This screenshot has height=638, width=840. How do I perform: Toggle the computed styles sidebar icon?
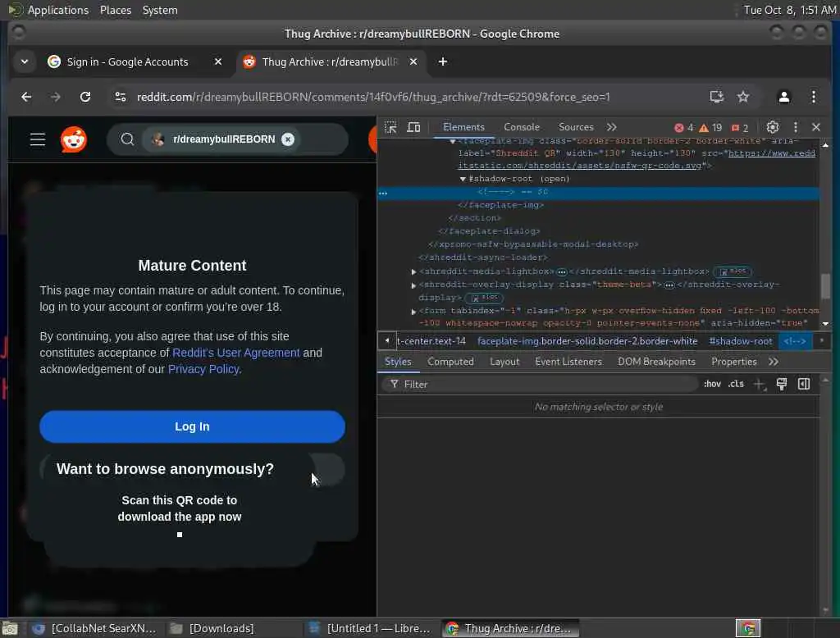[x=804, y=384]
